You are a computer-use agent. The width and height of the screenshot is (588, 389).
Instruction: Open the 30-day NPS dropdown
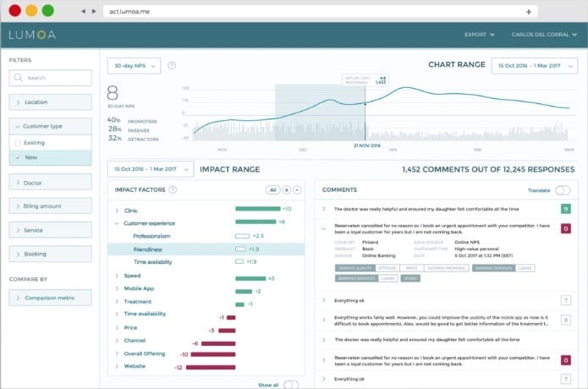[x=134, y=66]
